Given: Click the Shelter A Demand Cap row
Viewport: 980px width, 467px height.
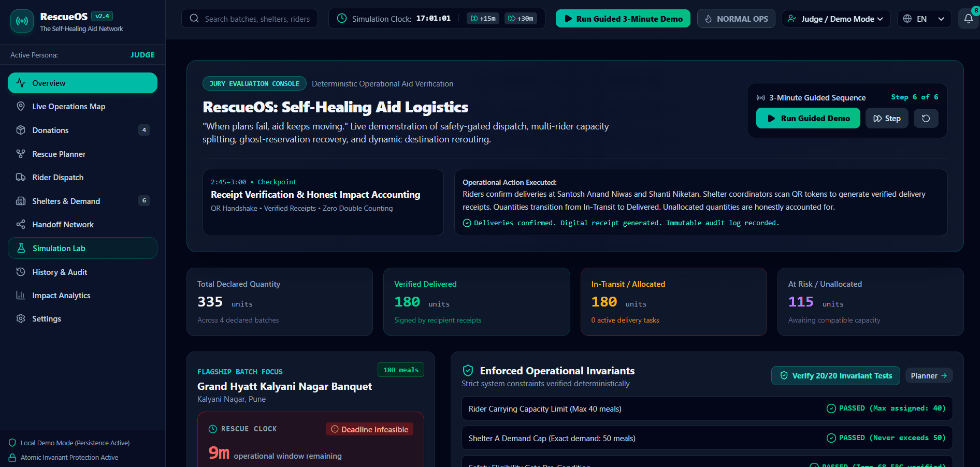Looking at the screenshot, I should 707,438.
